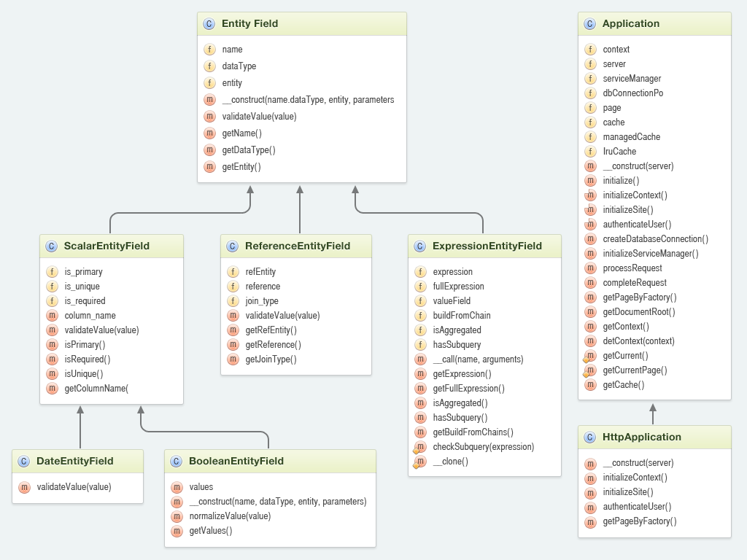
Task: Select the Entity Field class title
Action: [x=249, y=24]
